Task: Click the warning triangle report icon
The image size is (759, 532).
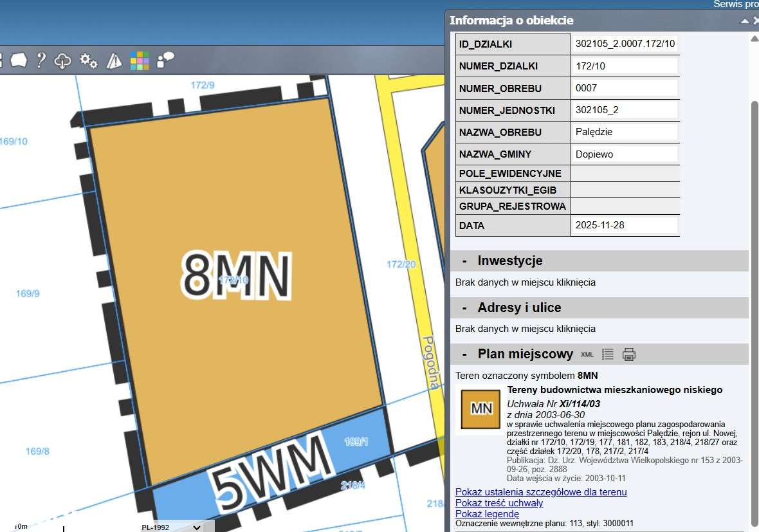Action: click(114, 61)
